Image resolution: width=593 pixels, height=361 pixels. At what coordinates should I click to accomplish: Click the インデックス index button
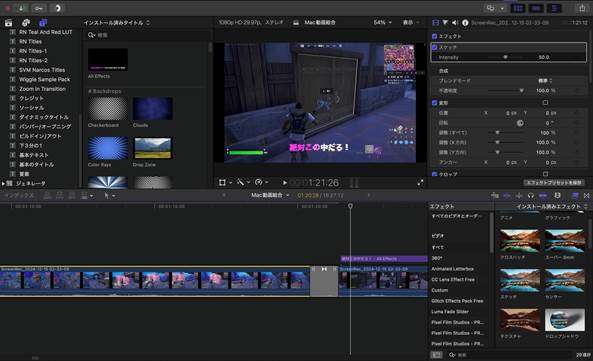18,195
